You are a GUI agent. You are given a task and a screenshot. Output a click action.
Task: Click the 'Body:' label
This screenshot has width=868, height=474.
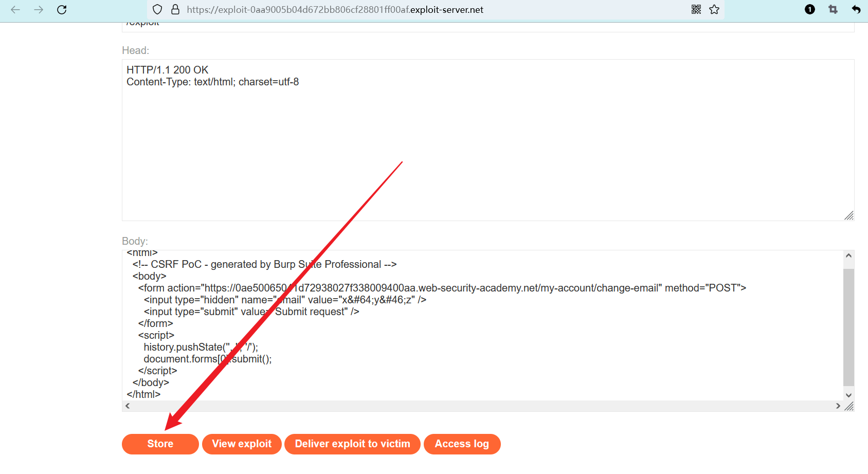tap(135, 241)
